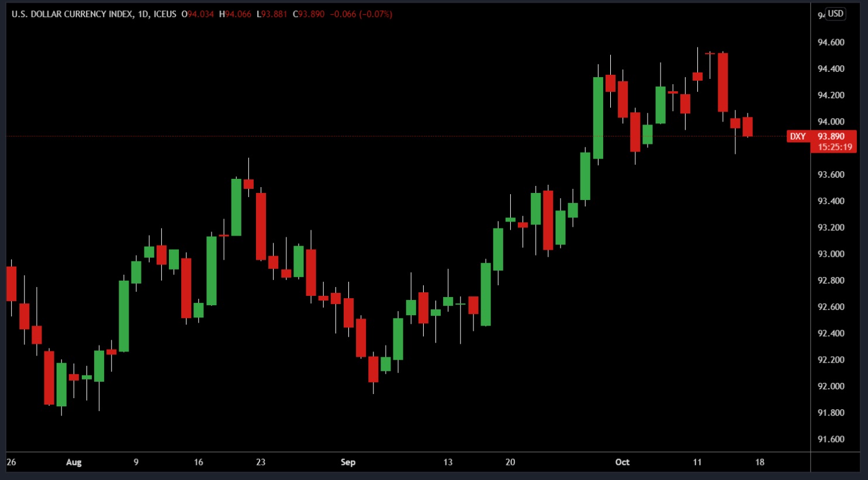Click the 94.400 price axis label
868x480 pixels.
(x=831, y=68)
